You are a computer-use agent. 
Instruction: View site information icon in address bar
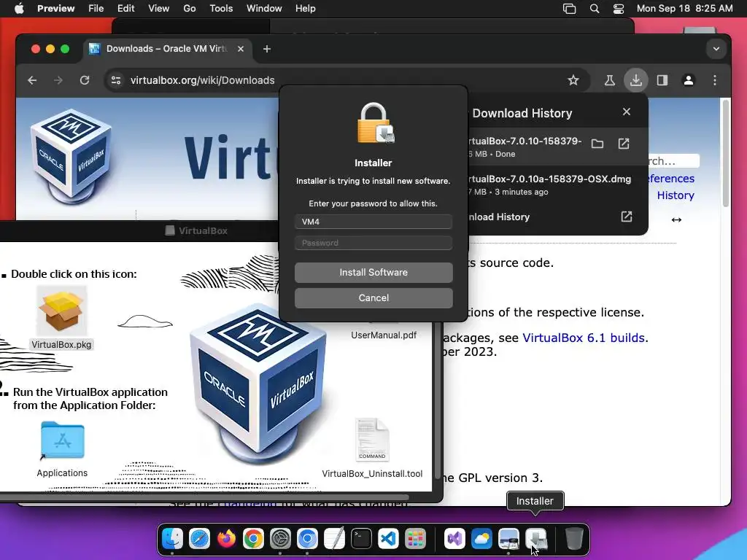pyautogui.click(x=116, y=80)
